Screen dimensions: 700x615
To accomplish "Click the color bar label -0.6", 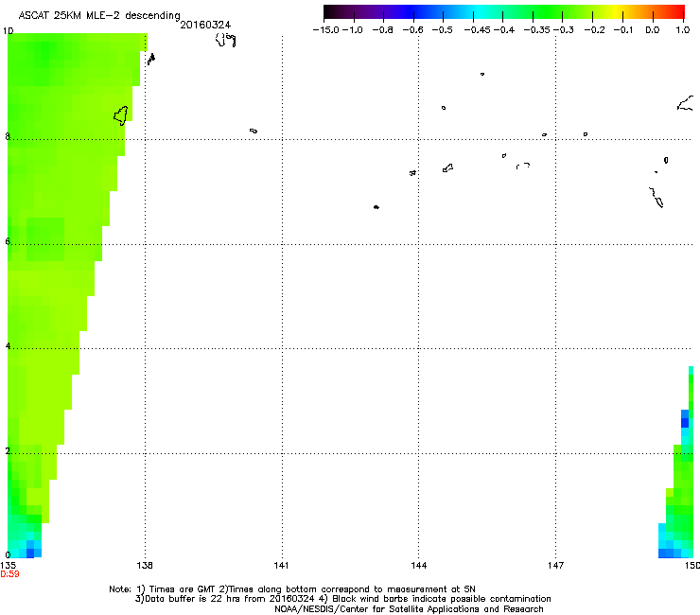I will coord(413,30).
